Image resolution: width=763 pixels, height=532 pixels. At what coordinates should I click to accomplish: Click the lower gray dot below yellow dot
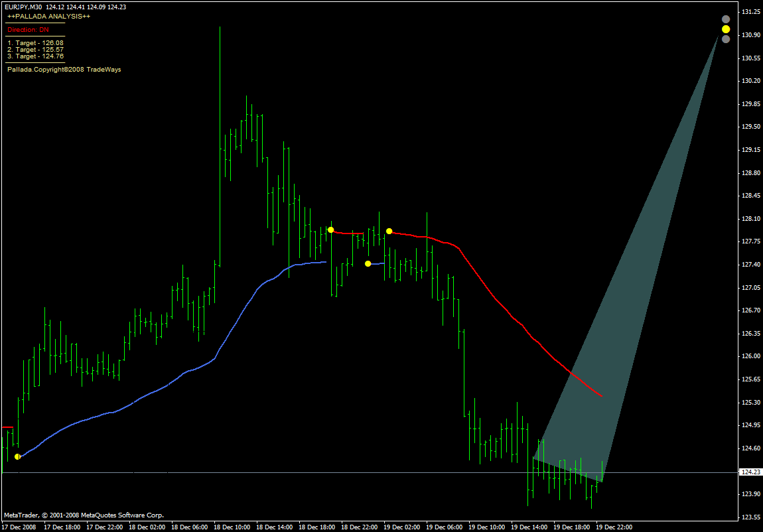(x=726, y=39)
